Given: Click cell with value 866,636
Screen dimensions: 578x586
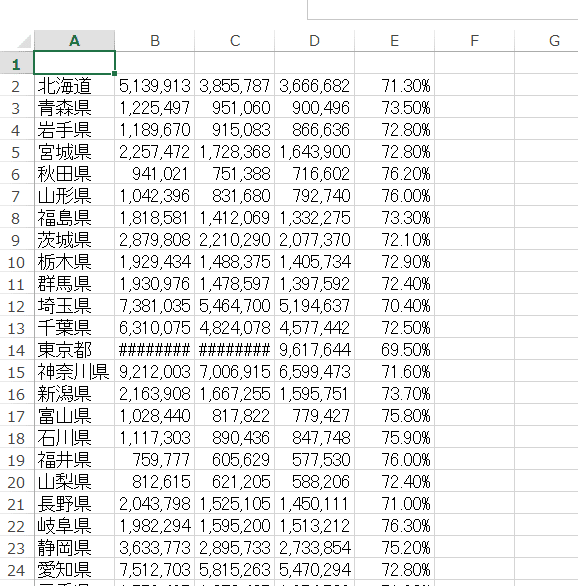Looking at the screenshot, I should coord(315,130).
